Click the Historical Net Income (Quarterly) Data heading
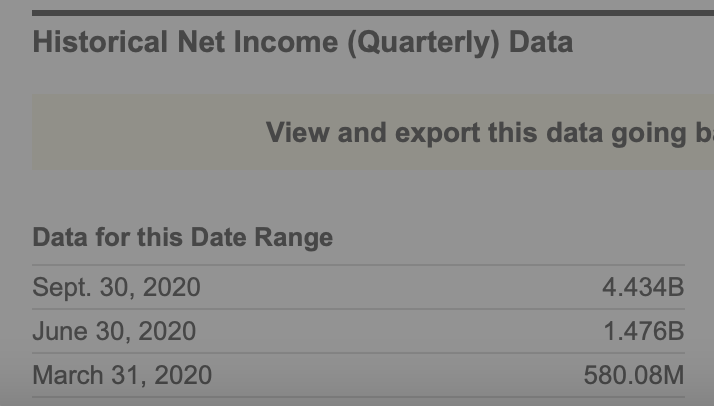 pyautogui.click(x=302, y=43)
